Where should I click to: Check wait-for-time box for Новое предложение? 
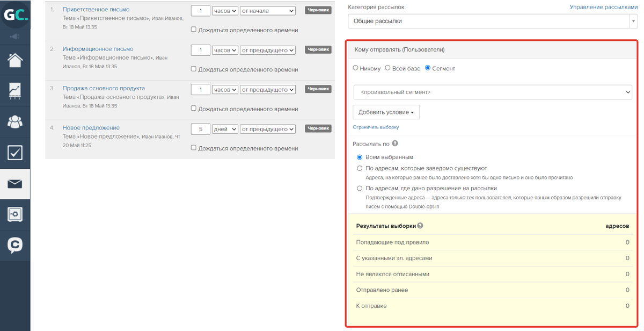pyautogui.click(x=194, y=148)
